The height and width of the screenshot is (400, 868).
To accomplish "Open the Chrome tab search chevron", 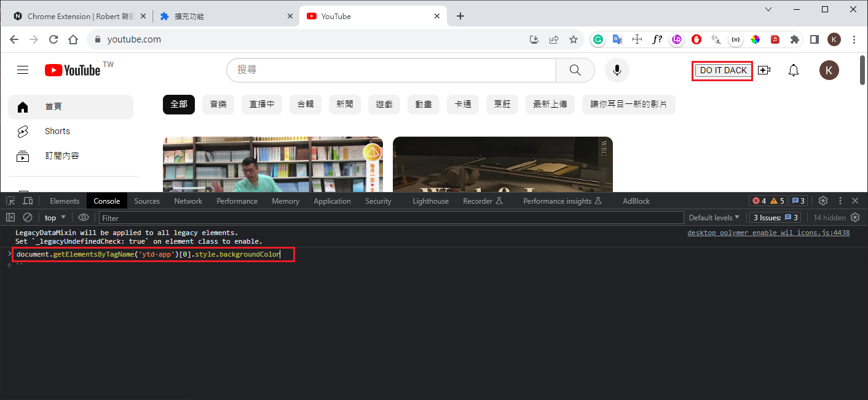I will pyautogui.click(x=768, y=9).
